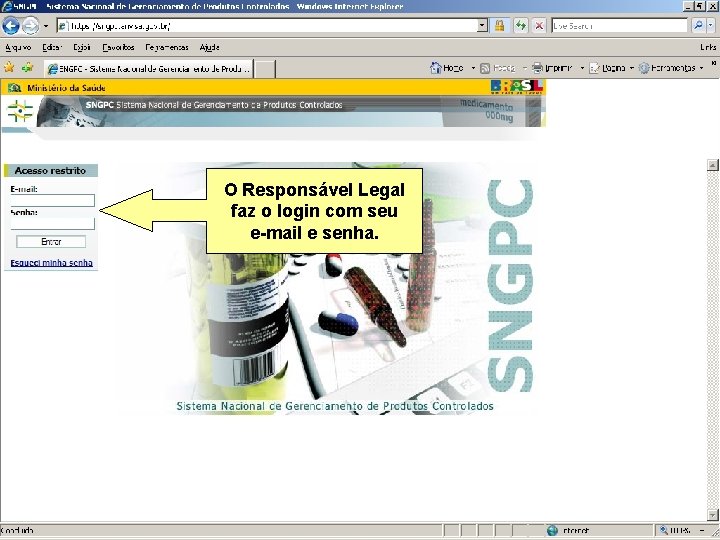Click the search magnifier icon
This screenshot has height=540, width=720.
698,26
